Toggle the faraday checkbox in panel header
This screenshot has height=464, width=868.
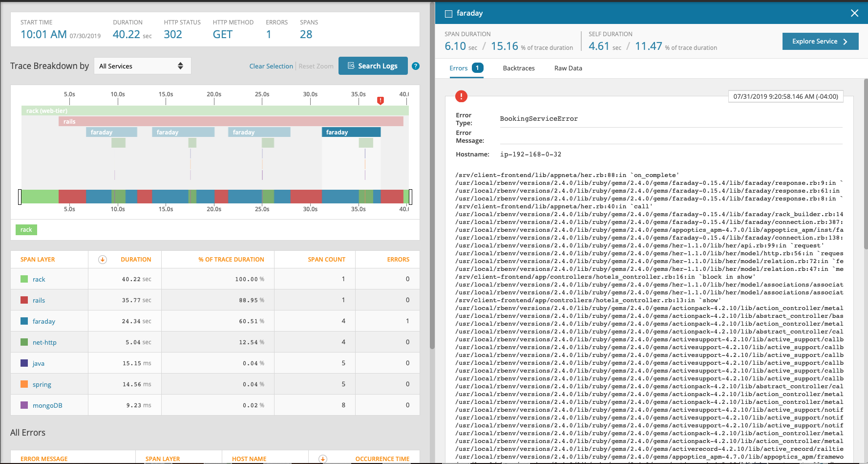448,14
